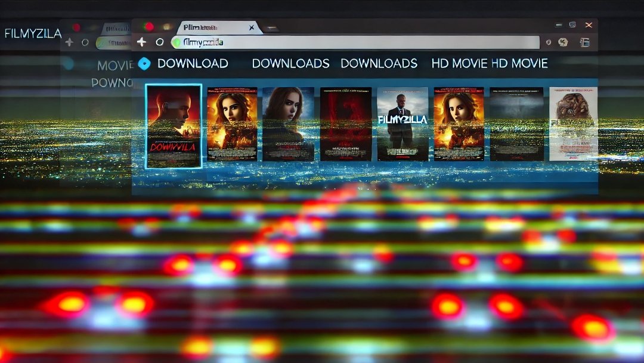Click the red dot button on the front window

click(149, 27)
